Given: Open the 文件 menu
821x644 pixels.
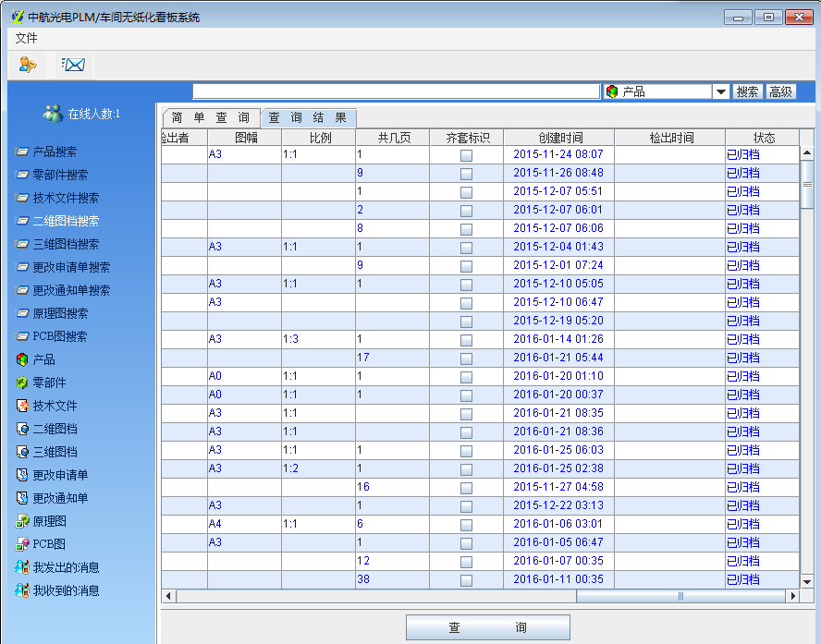Looking at the screenshot, I should click(27, 39).
